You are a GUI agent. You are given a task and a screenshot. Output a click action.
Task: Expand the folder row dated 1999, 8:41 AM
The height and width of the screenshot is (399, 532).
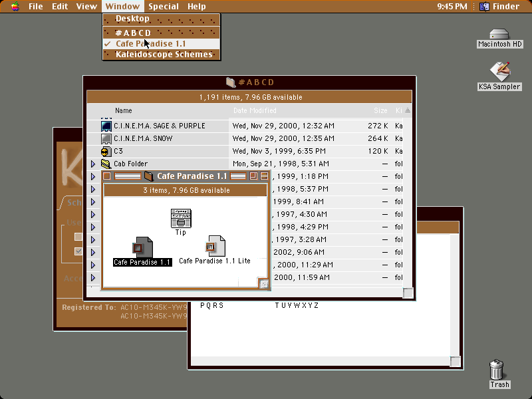click(93, 202)
